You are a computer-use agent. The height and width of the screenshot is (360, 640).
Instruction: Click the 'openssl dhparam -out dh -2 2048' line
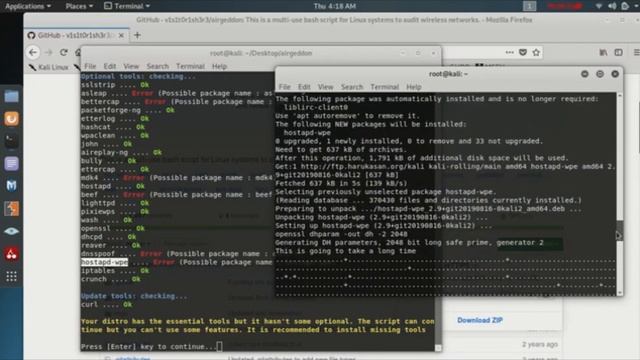pos(341,234)
